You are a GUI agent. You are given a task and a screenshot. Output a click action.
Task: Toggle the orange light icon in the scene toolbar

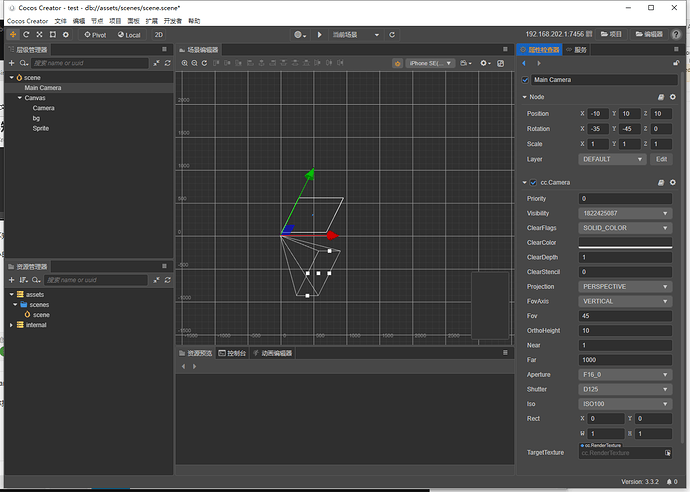(397, 63)
